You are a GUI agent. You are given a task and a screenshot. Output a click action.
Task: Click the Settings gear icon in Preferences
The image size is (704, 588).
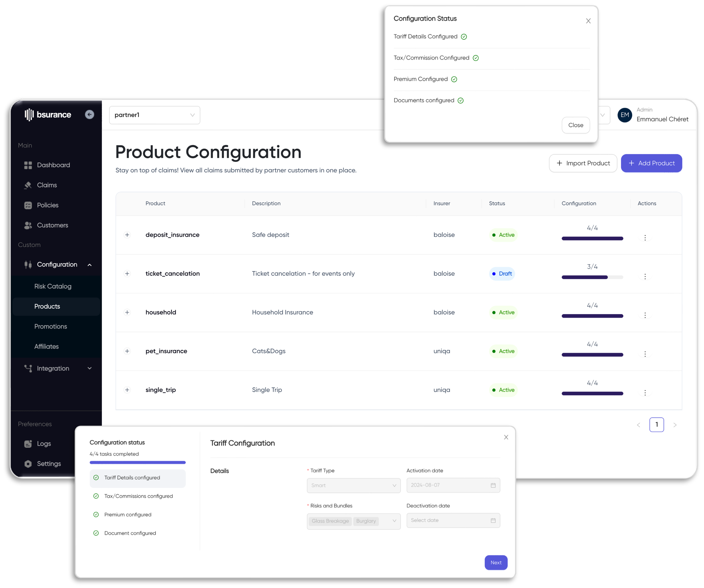point(28,464)
